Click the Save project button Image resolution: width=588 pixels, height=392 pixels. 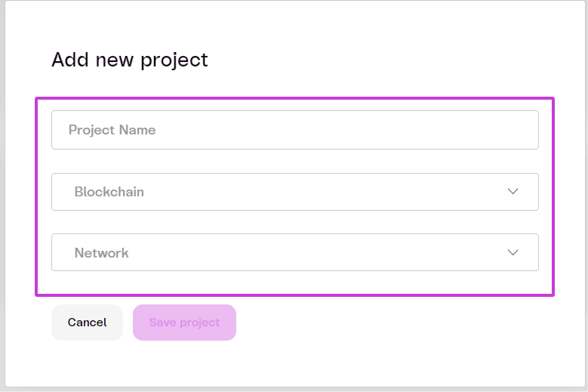point(184,323)
